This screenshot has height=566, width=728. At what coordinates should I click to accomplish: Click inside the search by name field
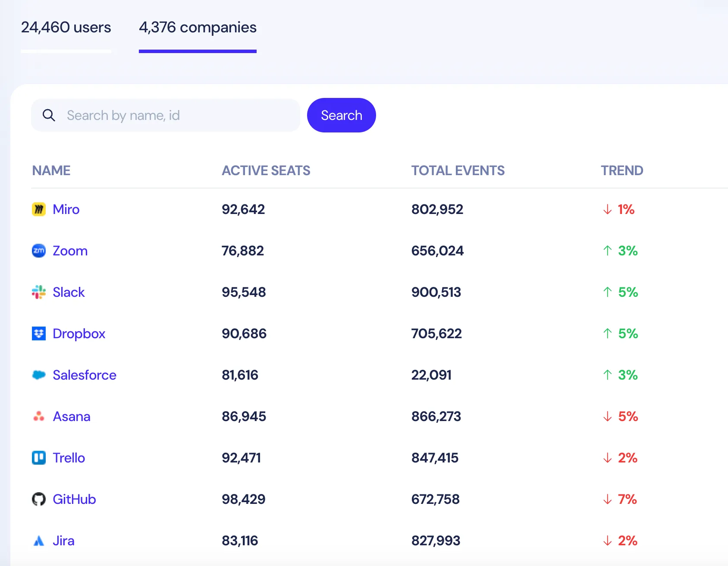click(173, 115)
